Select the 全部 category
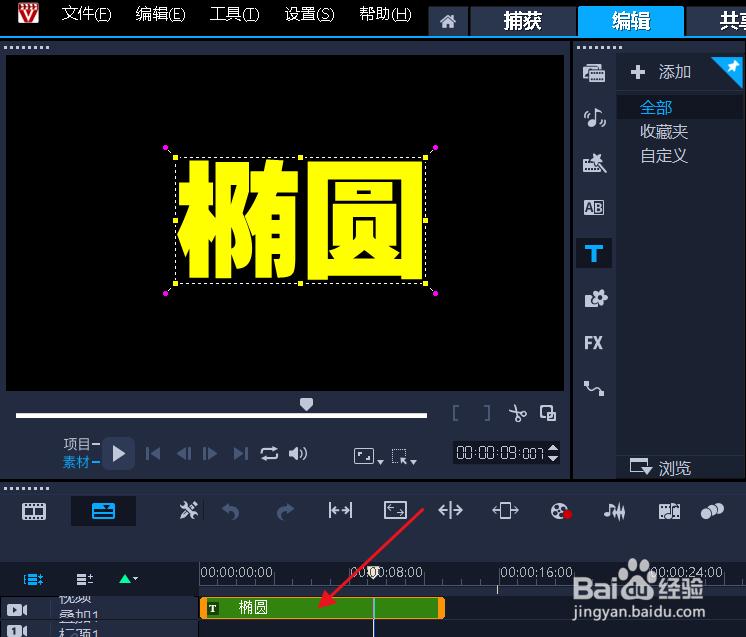The height and width of the screenshot is (637, 746). pos(656,108)
